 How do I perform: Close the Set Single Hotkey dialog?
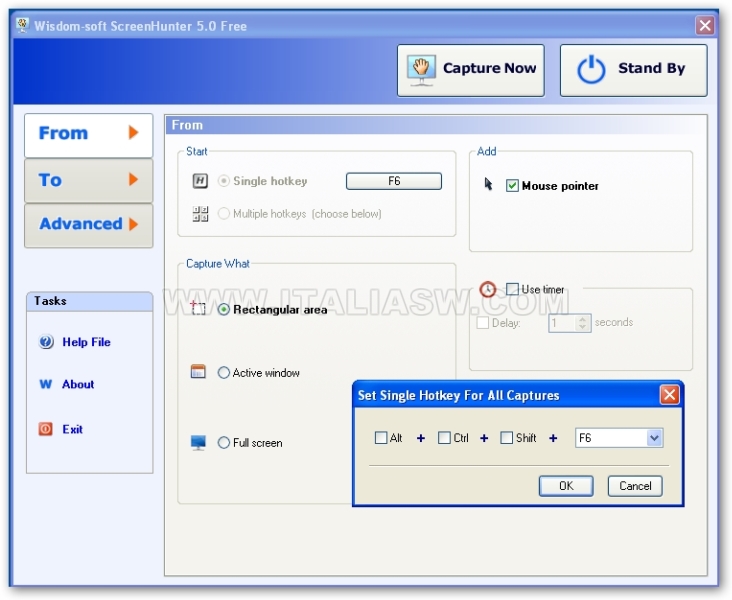click(669, 395)
